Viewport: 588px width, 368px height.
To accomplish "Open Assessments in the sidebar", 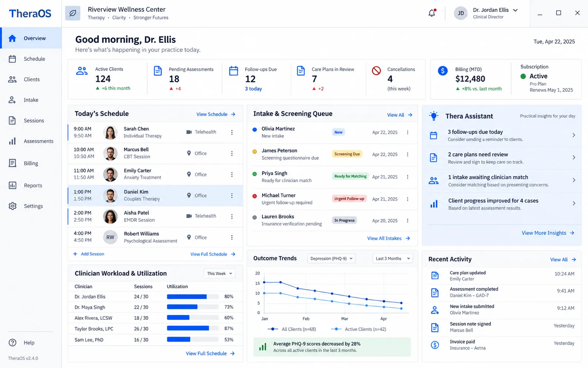I will pos(31,141).
